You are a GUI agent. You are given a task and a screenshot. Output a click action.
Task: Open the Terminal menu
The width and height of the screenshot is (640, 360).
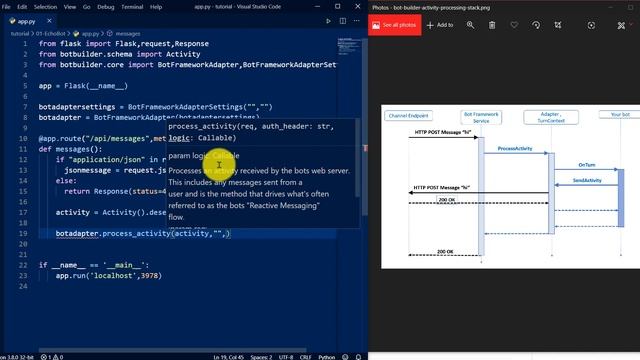point(132,7)
